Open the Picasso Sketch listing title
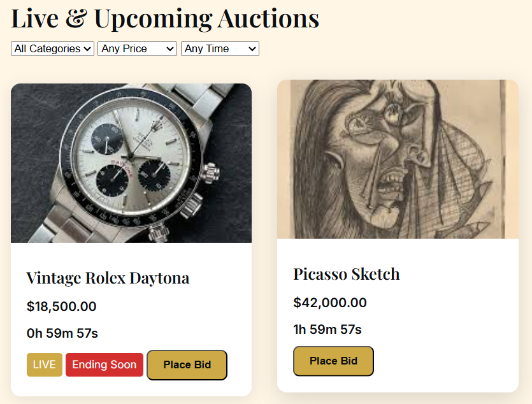The width and height of the screenshot is (532, 404). point(346,274)
